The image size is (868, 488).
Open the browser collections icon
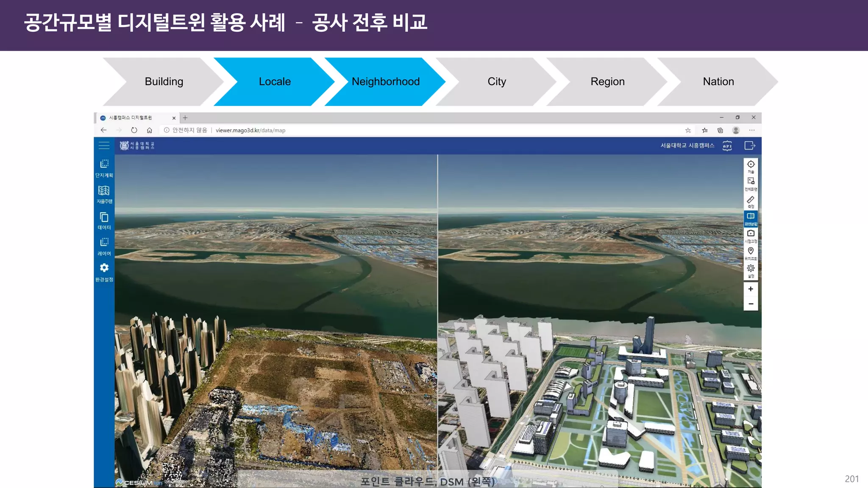[x=720, y=130]
